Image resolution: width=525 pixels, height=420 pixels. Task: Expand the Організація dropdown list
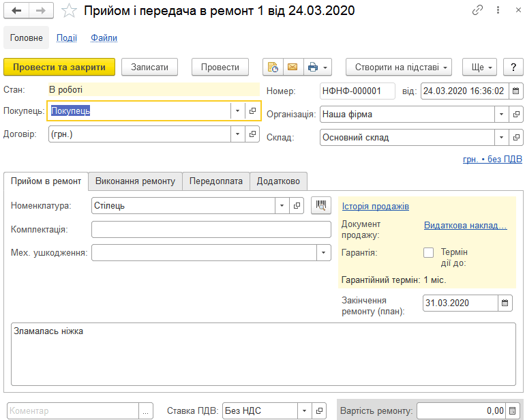click(x=502, y=115)
